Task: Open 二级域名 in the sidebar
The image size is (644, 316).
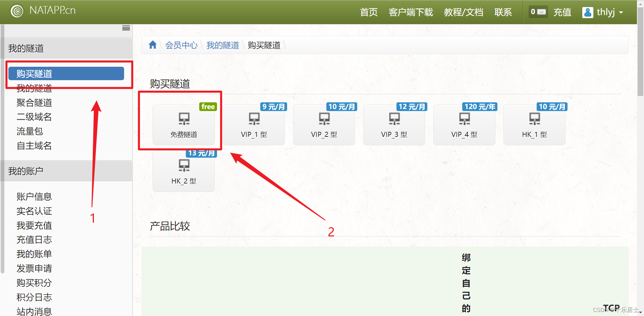Action: [34, 117]
